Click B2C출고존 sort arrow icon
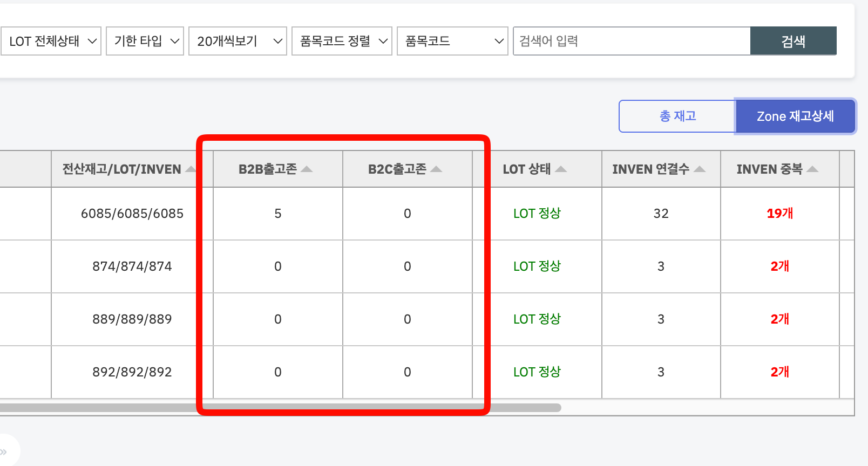The image size is (868, 466). (x=436, y=169)
